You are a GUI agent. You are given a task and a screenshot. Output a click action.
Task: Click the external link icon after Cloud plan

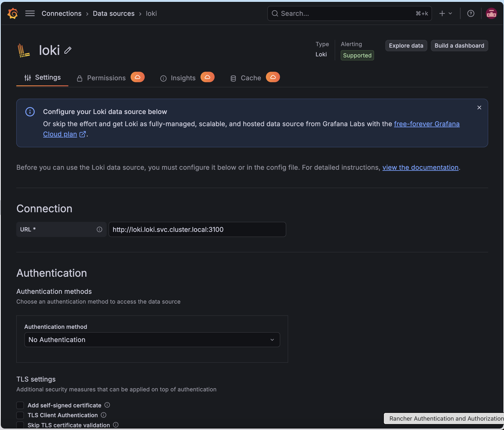[83, 134]
